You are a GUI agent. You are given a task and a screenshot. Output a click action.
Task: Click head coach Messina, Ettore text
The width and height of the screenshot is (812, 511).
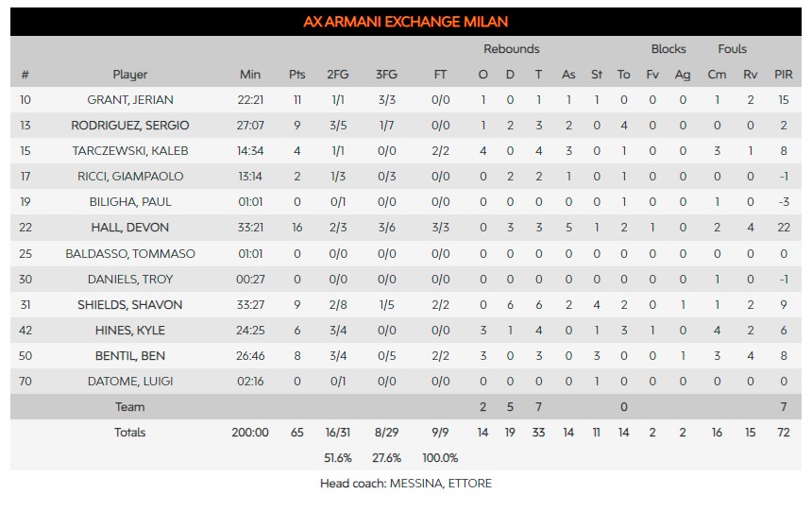[x=406, y=484]
